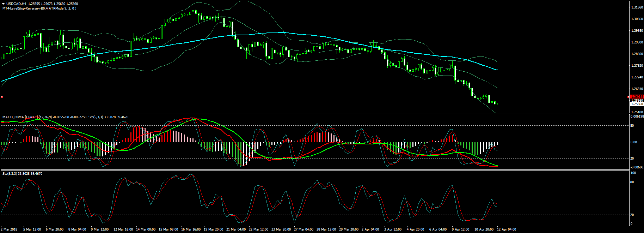
Task: Click the red 1.26058 price tag
Action: pyautogui.click(x=637, y=97)
